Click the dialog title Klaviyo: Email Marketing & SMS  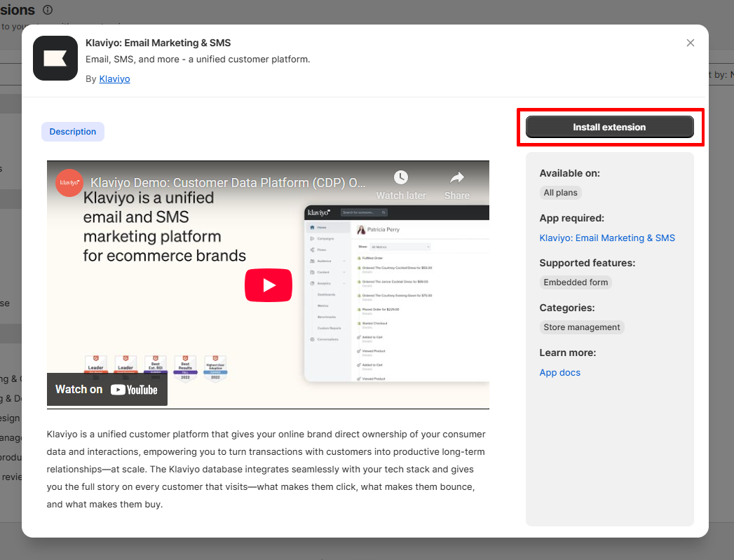click(158, 43)
